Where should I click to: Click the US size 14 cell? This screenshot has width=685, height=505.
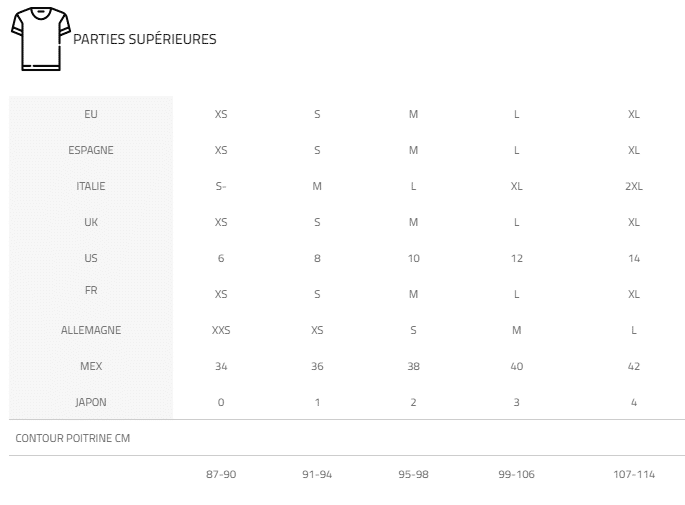tap(634, 259)
